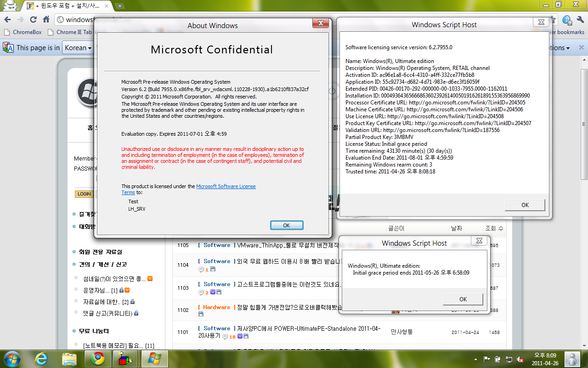Go back using Chrome's back arrow

7,20
